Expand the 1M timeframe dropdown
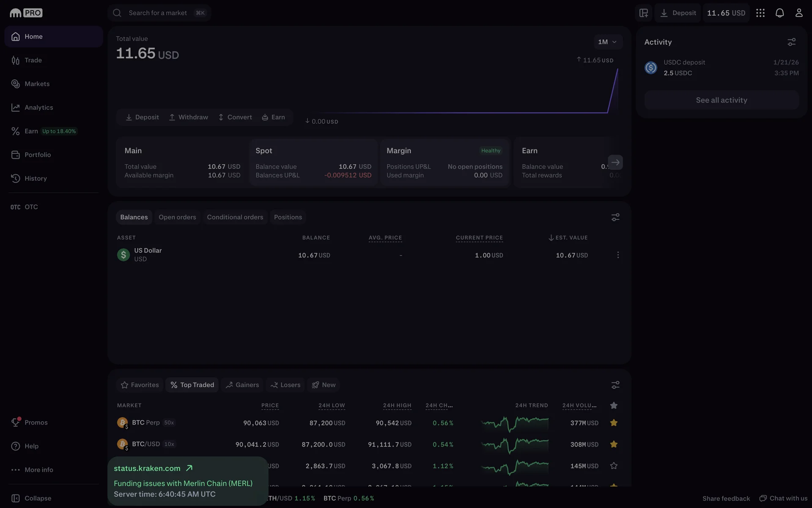 point(607,42)
